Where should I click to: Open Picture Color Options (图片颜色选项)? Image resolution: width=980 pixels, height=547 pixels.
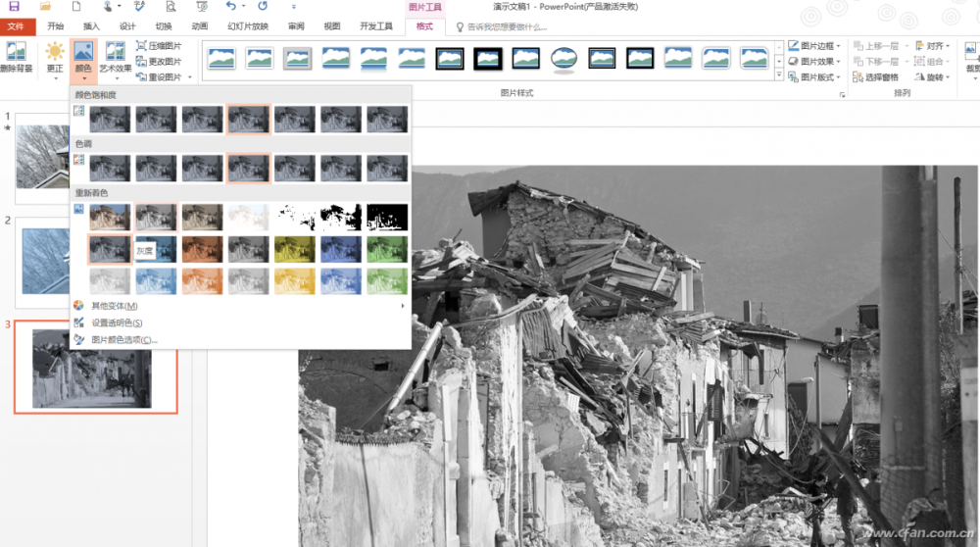point(123,340)
